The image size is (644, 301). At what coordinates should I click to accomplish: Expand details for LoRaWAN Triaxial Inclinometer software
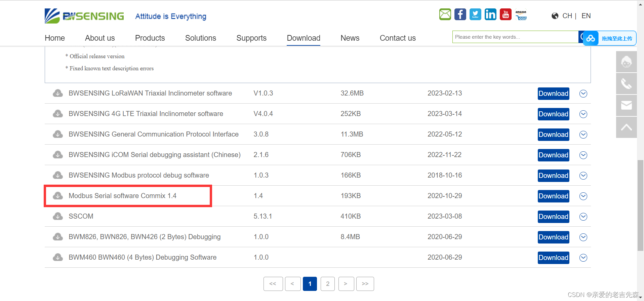click(583, 93)
